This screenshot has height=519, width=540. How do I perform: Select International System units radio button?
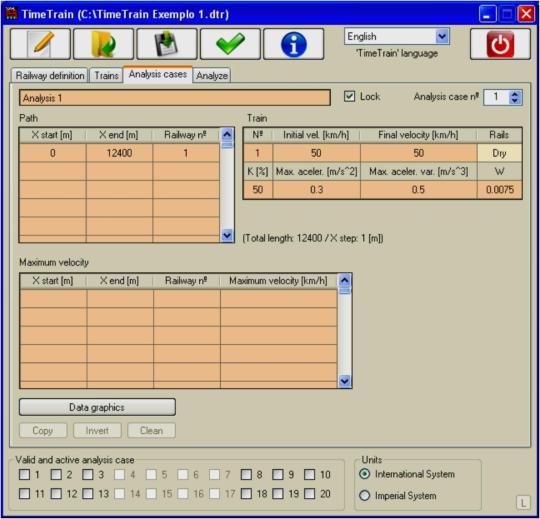tap(364, 474)
